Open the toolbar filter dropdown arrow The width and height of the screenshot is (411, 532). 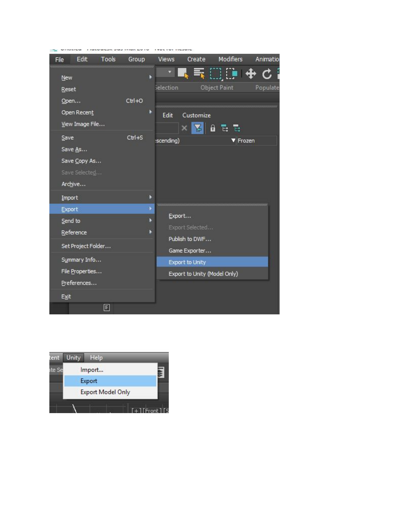coord(170,72)
